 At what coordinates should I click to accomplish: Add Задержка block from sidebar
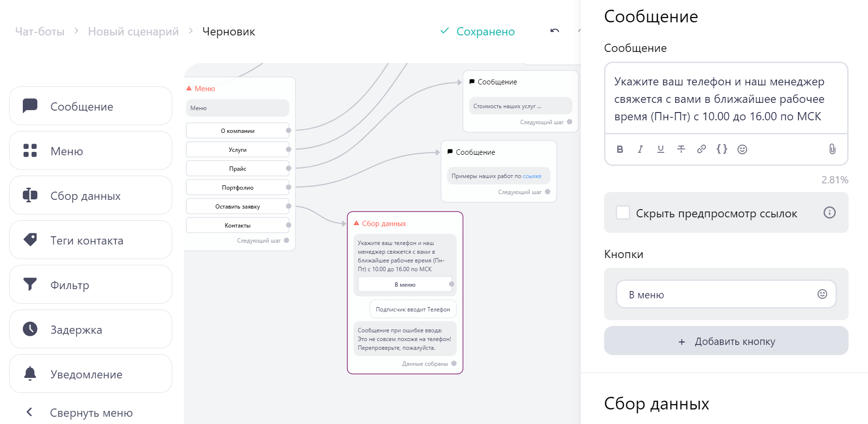(91, 329)
